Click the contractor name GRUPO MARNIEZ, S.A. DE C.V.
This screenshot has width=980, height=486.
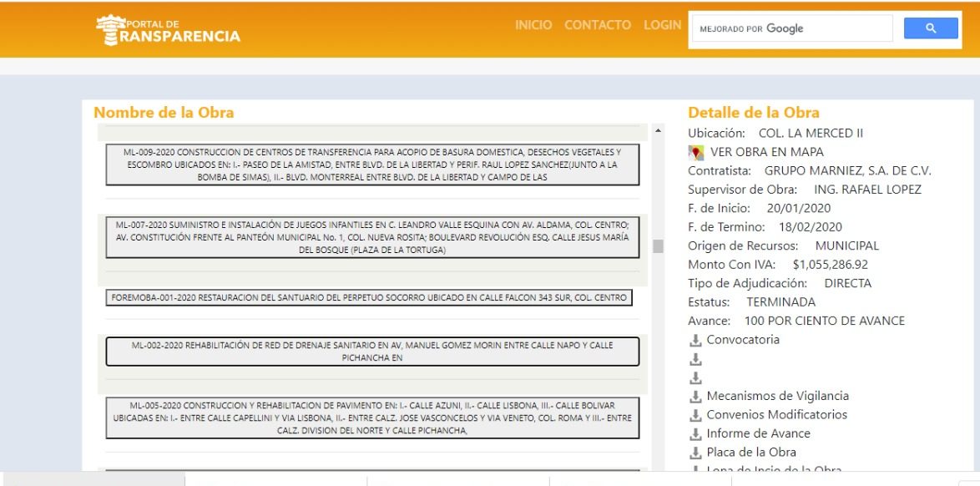(x=847, y=170)
